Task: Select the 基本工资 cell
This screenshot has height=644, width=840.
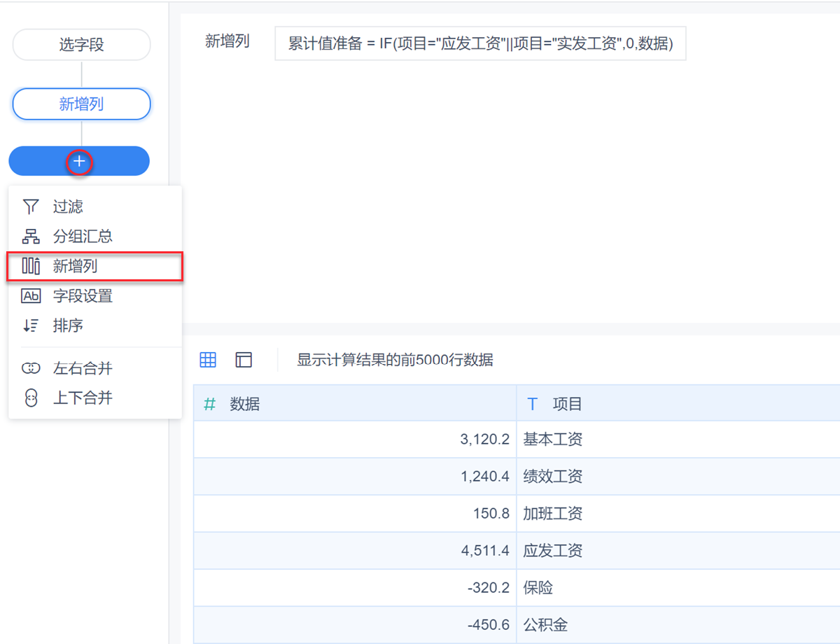Action: [x=678, y=440]
